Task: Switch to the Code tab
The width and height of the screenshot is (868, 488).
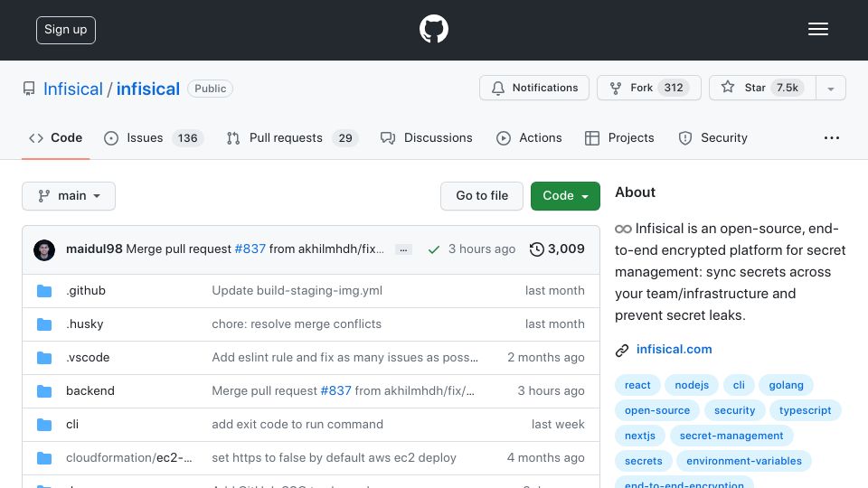Action: [55, 137]
